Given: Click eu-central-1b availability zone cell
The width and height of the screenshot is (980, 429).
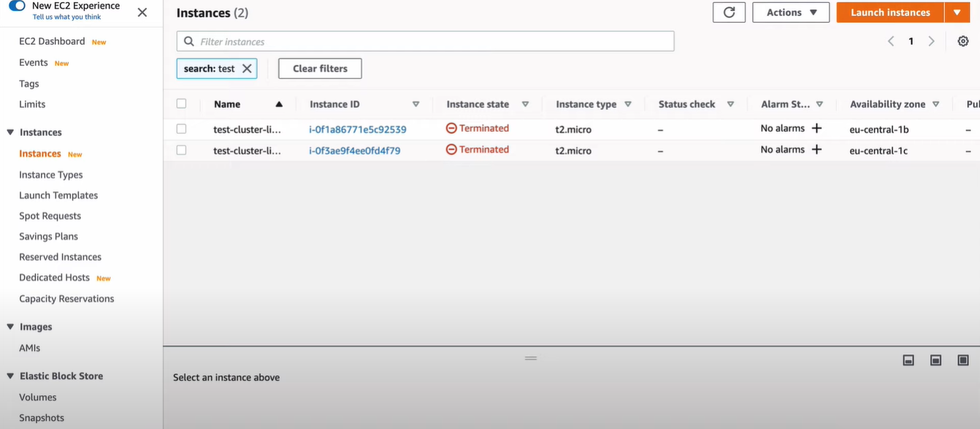Looking at the screenshot, I should 879,129.
